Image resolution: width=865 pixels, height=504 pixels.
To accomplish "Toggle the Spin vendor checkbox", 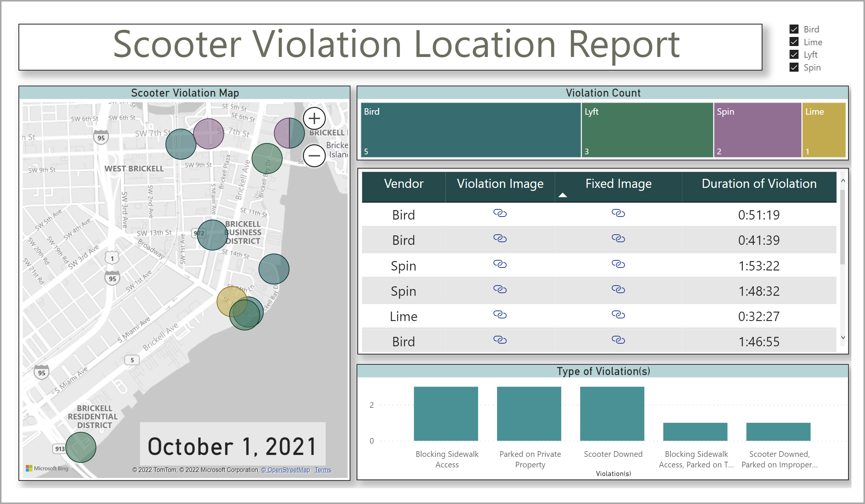I will 794,68.
